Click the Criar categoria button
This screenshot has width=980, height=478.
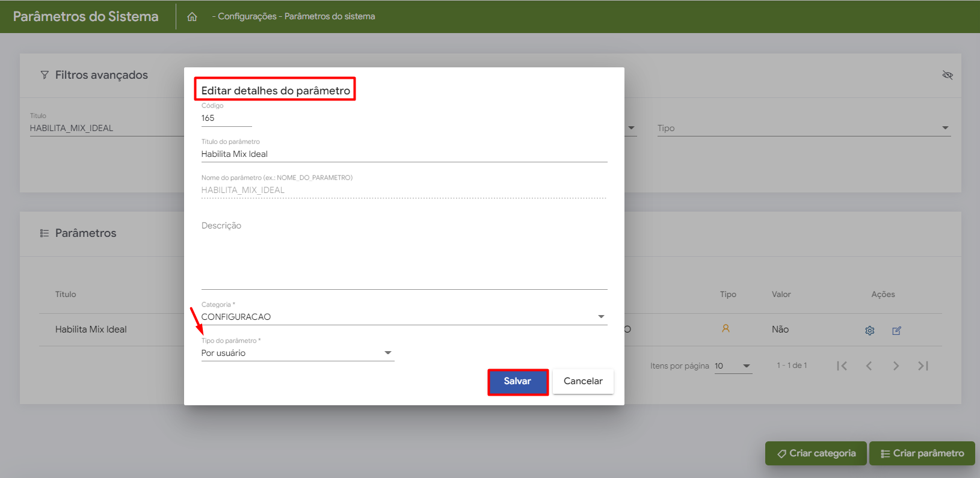tap(815, 453)
